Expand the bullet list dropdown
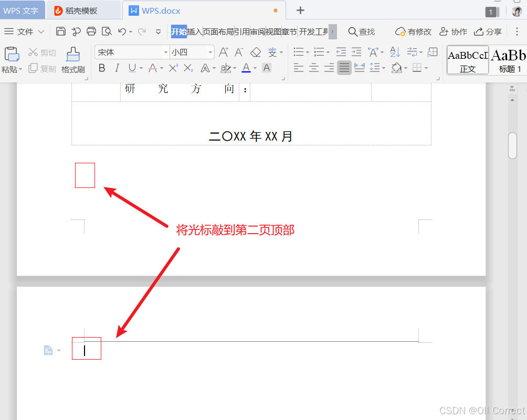527x420 pixels. tap(307, 52)
